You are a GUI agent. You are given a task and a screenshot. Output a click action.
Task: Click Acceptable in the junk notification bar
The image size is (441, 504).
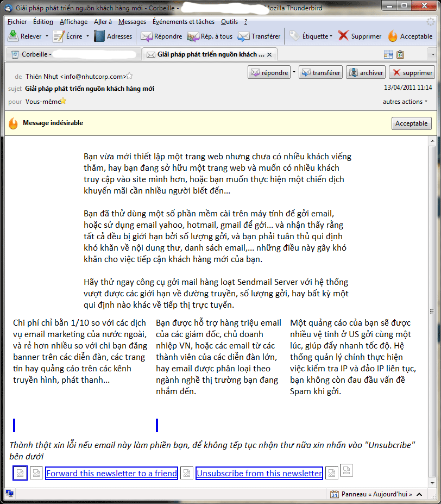412,123
